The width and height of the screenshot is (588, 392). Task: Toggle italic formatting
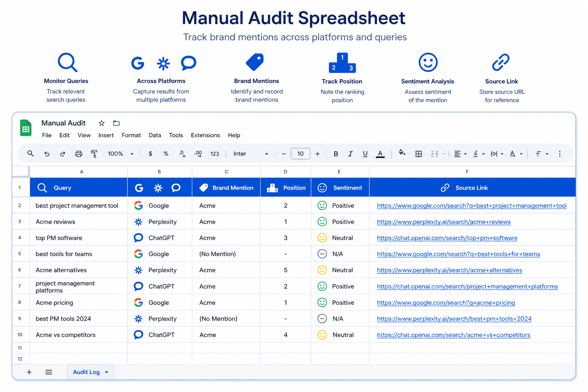tap(350, 154)
